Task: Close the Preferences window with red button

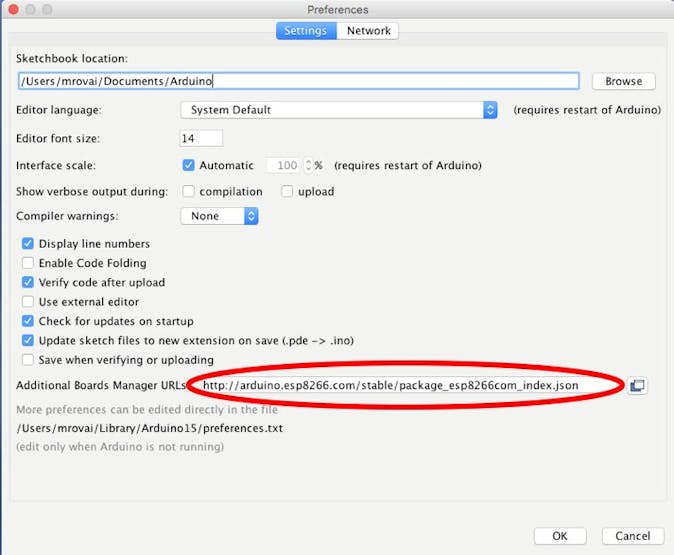Action: (13, 9)
